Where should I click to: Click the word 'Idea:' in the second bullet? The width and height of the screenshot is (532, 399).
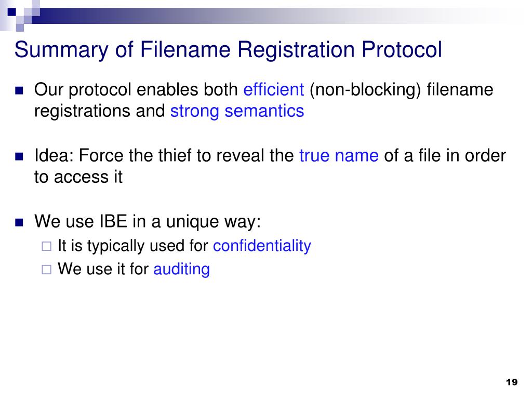pyautogui.click(x=54, y=156)
